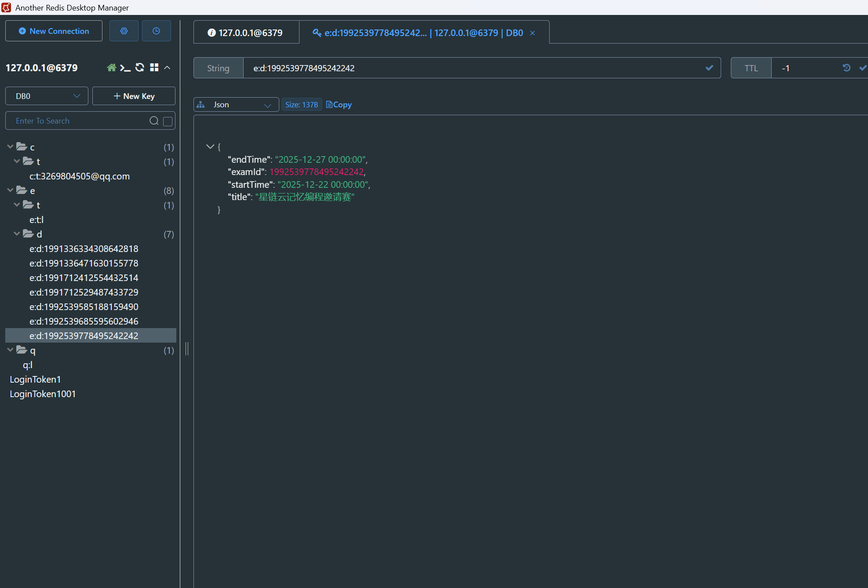Click the green home icon for the connection
This screenshot has width=868, height=588.
coord(111,68)
